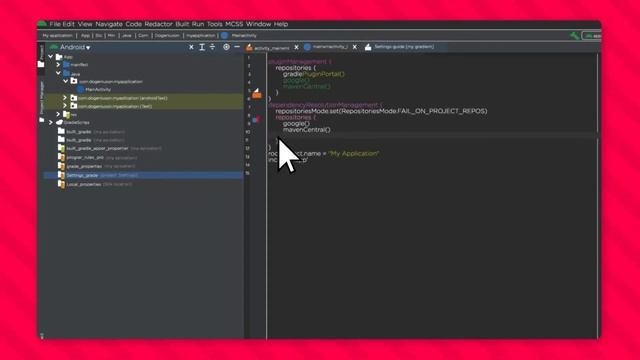
Task: Click the small folder icon under Project Manager
Action: pos(41,120)
